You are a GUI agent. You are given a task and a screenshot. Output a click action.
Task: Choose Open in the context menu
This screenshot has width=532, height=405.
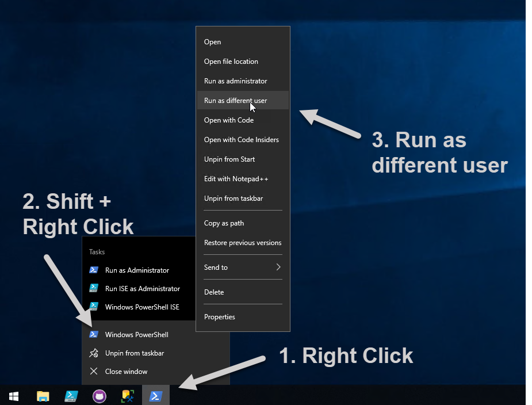pyautogui.click(x=243, y=42)
